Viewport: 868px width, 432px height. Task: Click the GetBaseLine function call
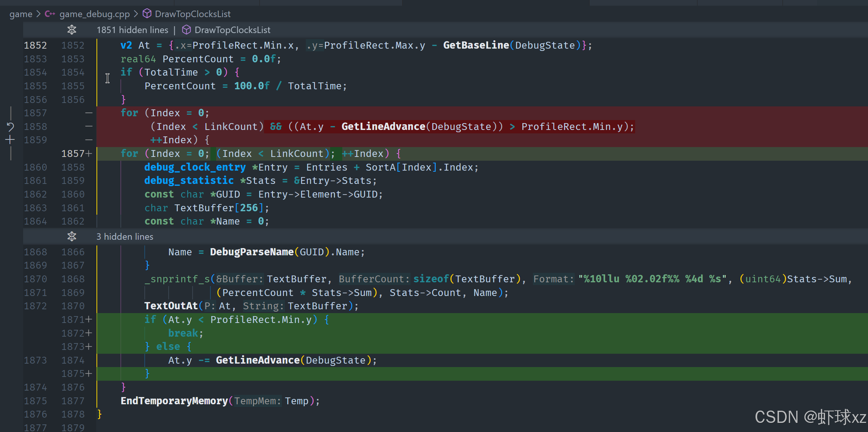pyautogui.click(x=476, y=45)
